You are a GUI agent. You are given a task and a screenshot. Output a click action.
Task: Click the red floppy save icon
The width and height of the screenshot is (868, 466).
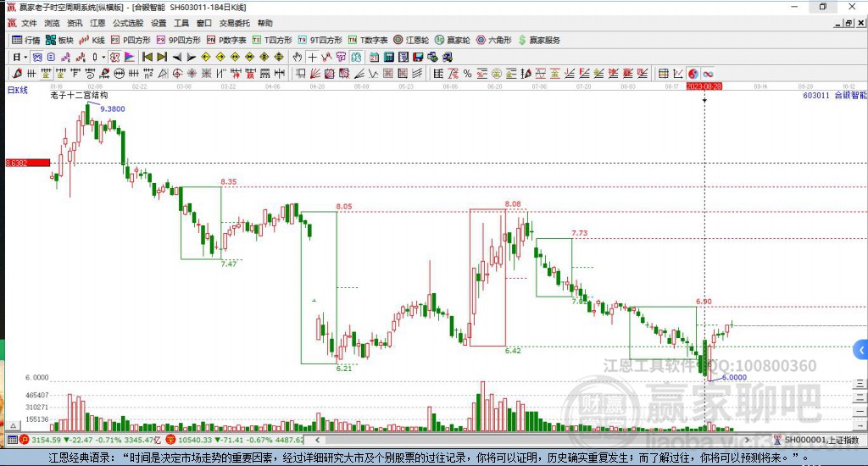pyautogui.click(x=418, y=57)
